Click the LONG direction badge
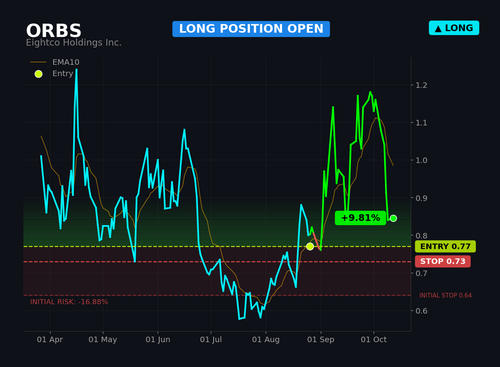 coord(454,28)
